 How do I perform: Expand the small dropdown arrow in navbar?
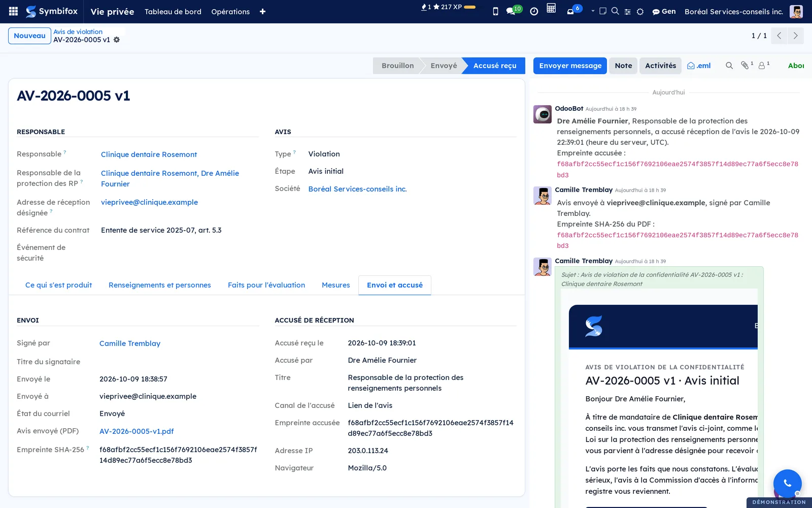593,11
